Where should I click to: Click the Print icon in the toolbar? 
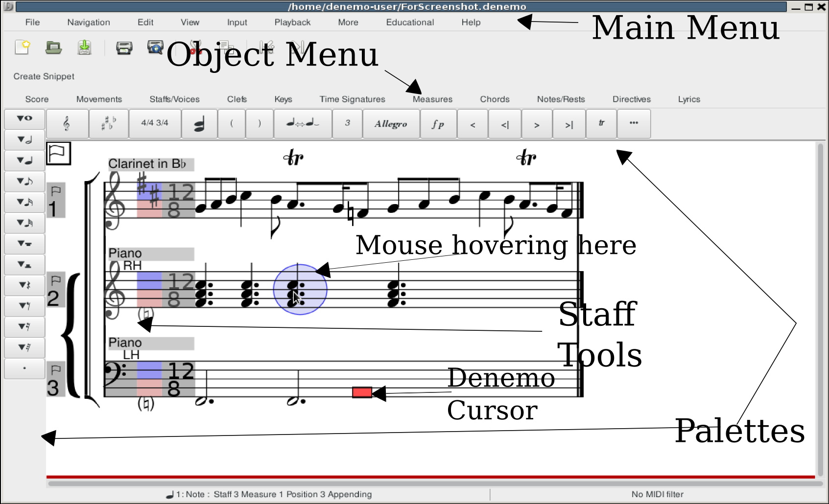(x=124, y=47)
